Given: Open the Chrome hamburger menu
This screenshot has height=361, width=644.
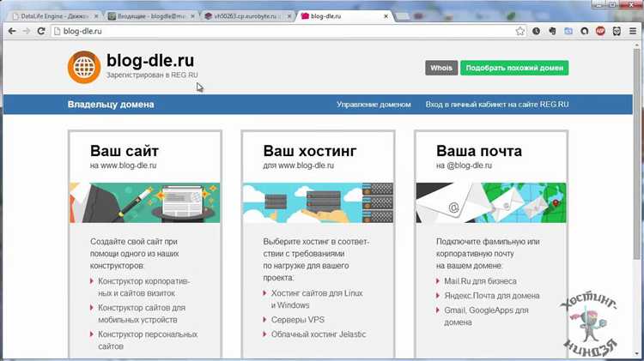Looking at the screenshot, I should coord(633,31).
